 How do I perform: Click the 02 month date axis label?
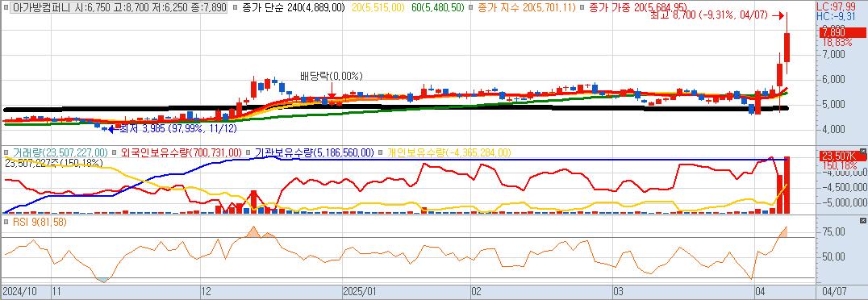click(476, 290)
